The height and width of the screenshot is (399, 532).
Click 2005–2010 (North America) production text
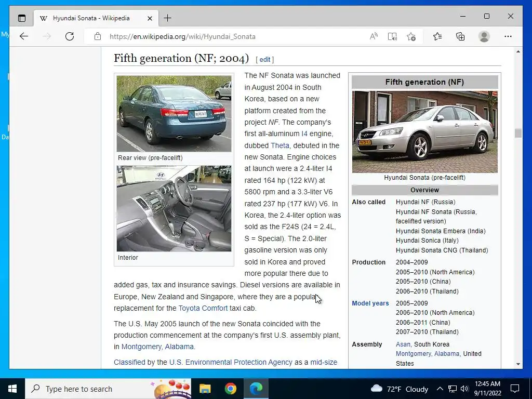[x=435, y=272]
